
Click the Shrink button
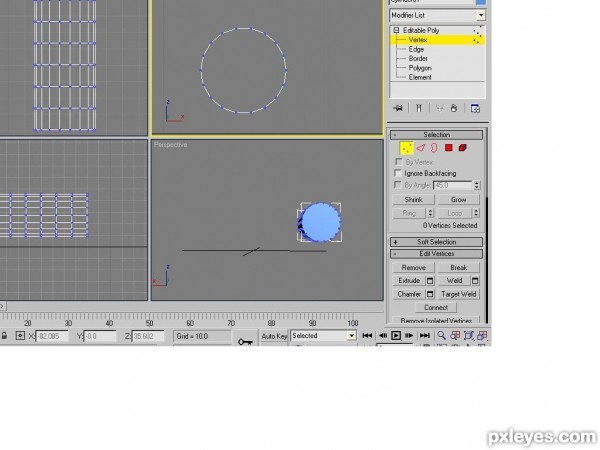click(x=413, y=200)
